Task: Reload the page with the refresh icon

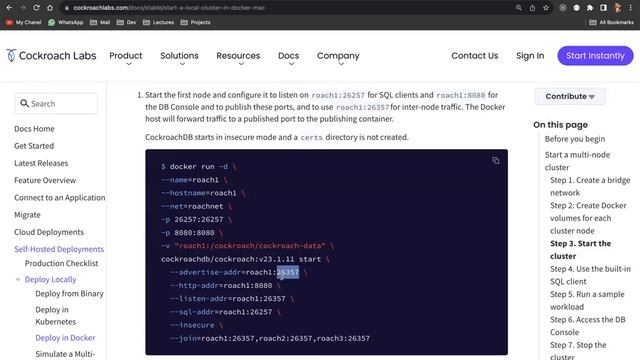Action: [x=36, y=8]
